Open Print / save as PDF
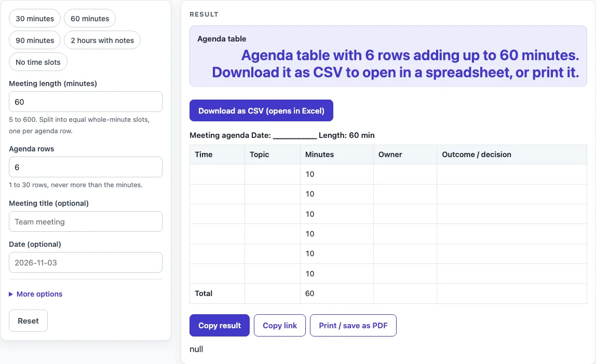 point(353,325)
